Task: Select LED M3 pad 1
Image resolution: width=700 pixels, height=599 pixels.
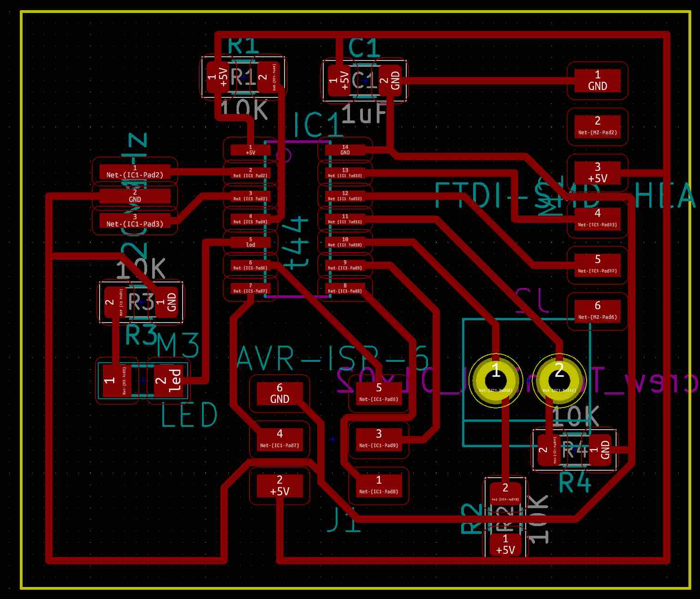Action: coord(117,380)
